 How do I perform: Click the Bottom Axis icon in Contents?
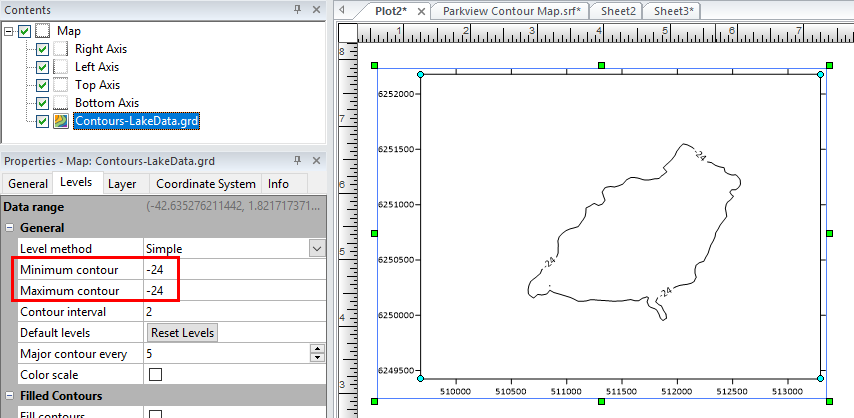point(60,103)
